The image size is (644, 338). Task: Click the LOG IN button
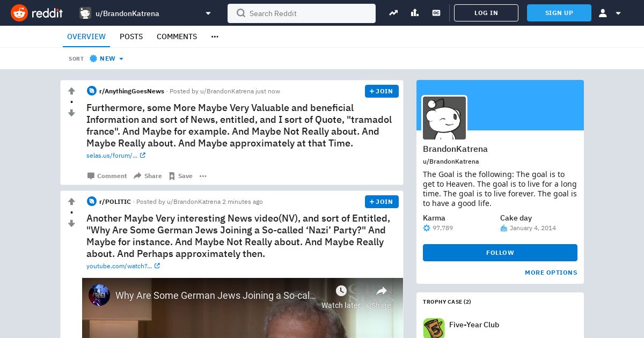click(x=486, y=13)
